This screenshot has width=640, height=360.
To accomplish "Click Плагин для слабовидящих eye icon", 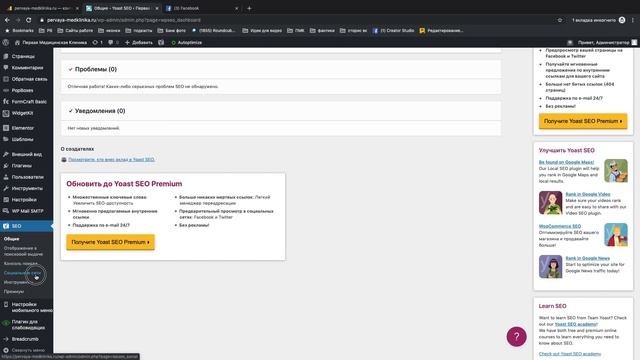I will coord(6,323).
